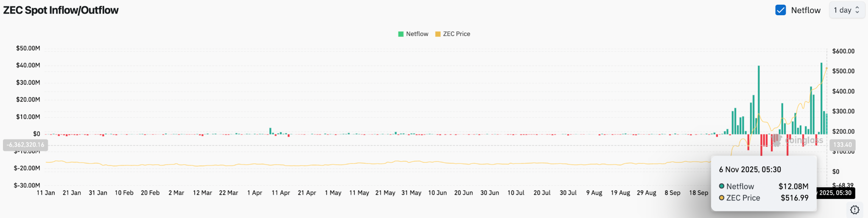Toggle Netflow series via green legend swatch

pyautogui.click(x=401, y=34)
